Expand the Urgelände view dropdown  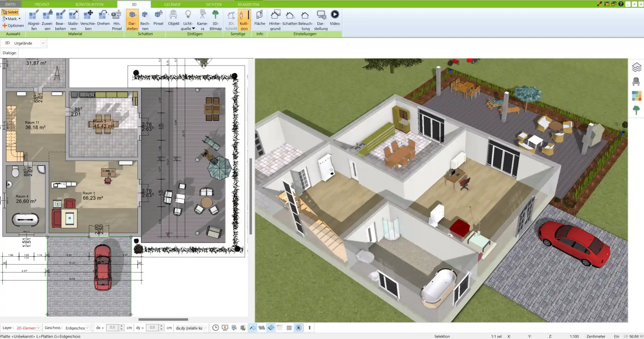click(43, 43)
